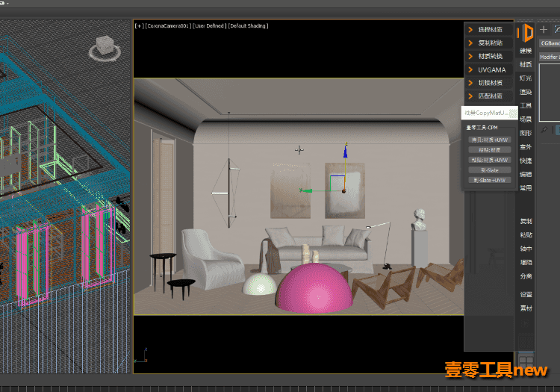Image resolution: width=560 pixels, height=392 pixels.
Task: Click the 拷贝:材质+UVW button
Action: pos(490,140)
